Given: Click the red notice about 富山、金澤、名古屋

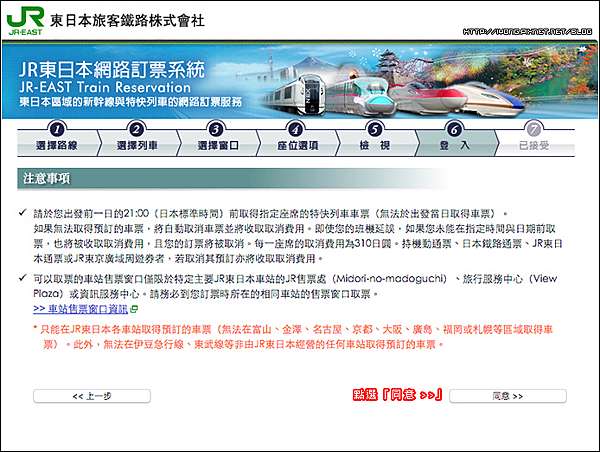Looking at the screenshot, I should coord(293,337).
